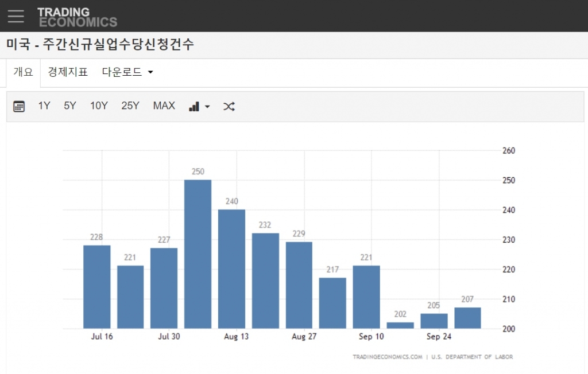Set chart range to 5Y
The width and height of the screenshot is (588, 374).
pos(70,106)
